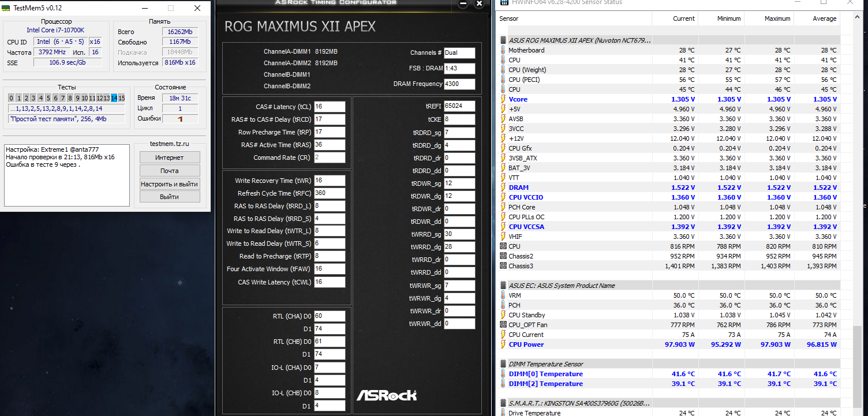Click the lightning bolt icon beside Vcore
This screenshot has height=416, width=868.
[503, 99]
